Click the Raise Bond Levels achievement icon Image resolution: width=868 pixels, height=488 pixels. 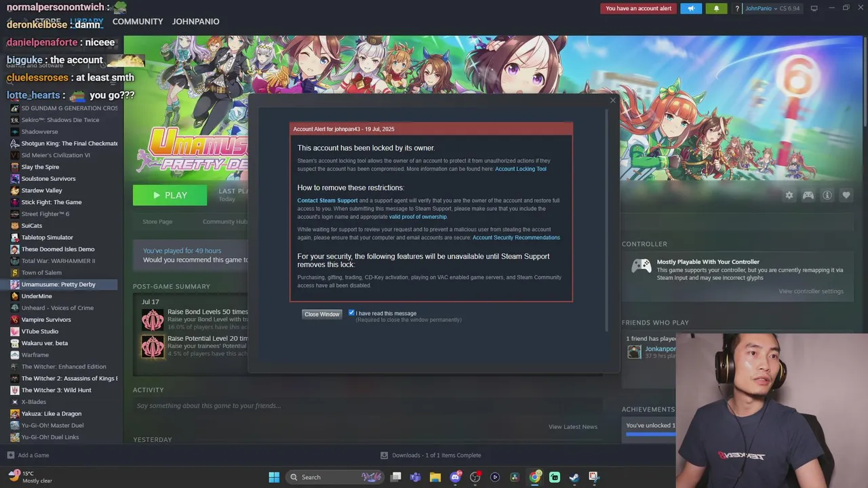point(153,319)
